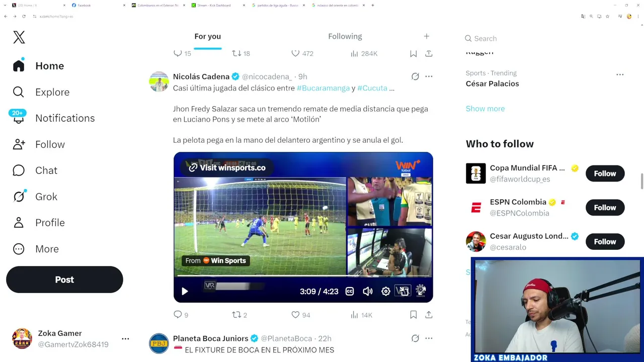Bookmark the post with 472 likes

(413, 53)
